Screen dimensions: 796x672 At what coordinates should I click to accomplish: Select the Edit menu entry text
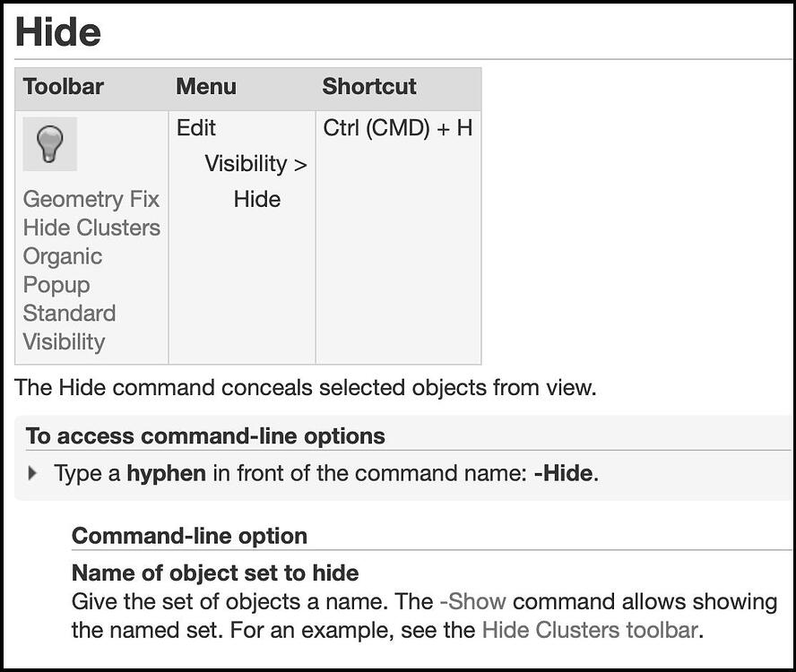(x=196, y=128)
